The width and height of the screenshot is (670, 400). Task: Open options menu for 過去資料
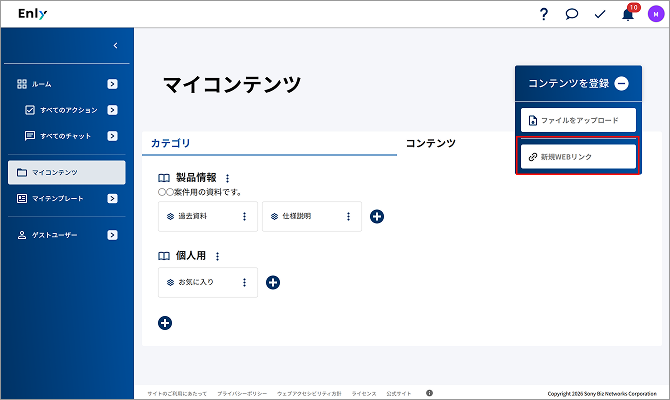point(244,217)
